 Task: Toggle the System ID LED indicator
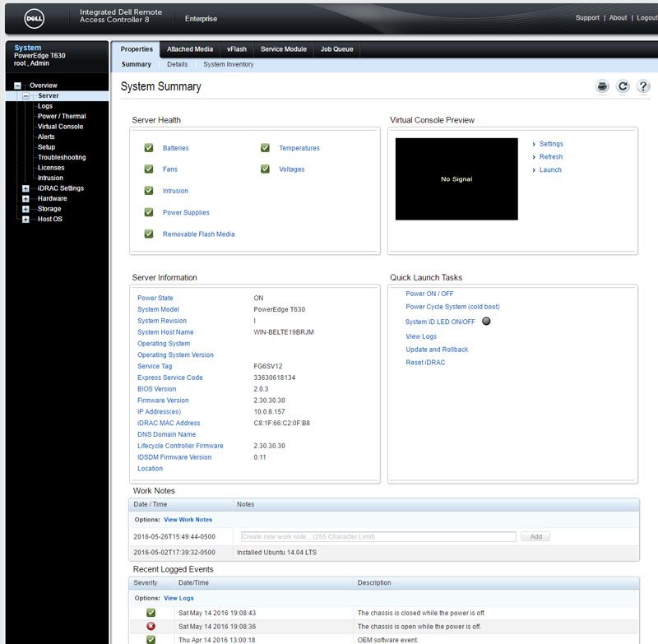pos(485,322)
